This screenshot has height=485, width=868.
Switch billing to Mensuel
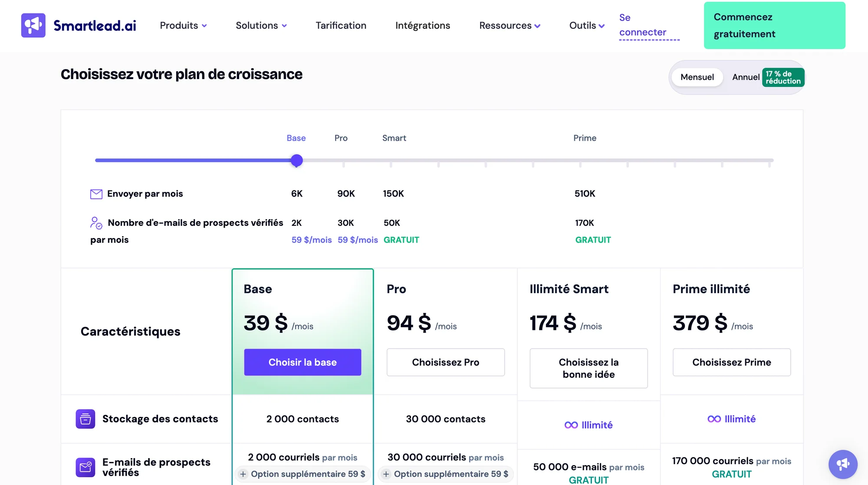(697, 77)
